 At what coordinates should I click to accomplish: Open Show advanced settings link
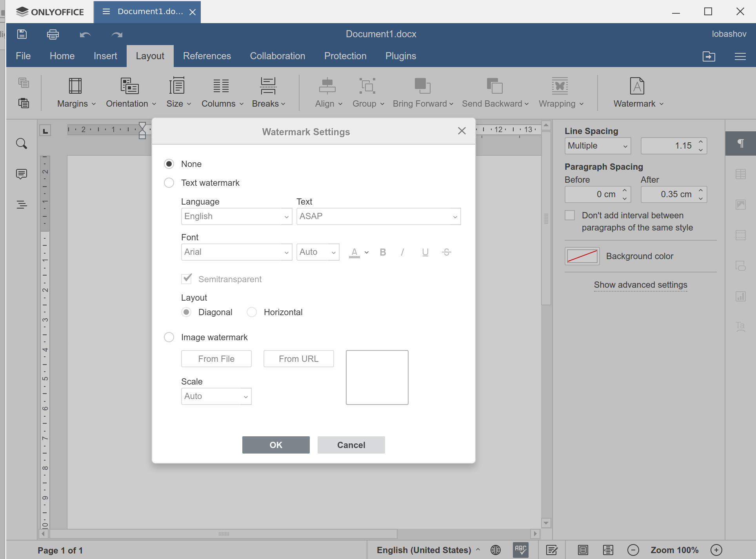coord(640,285)
